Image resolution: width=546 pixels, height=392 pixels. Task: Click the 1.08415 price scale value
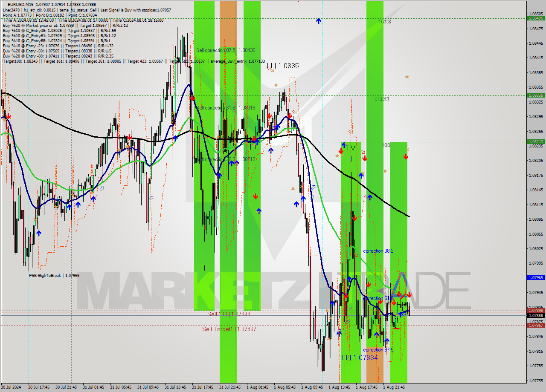click(x=536, y=58)
